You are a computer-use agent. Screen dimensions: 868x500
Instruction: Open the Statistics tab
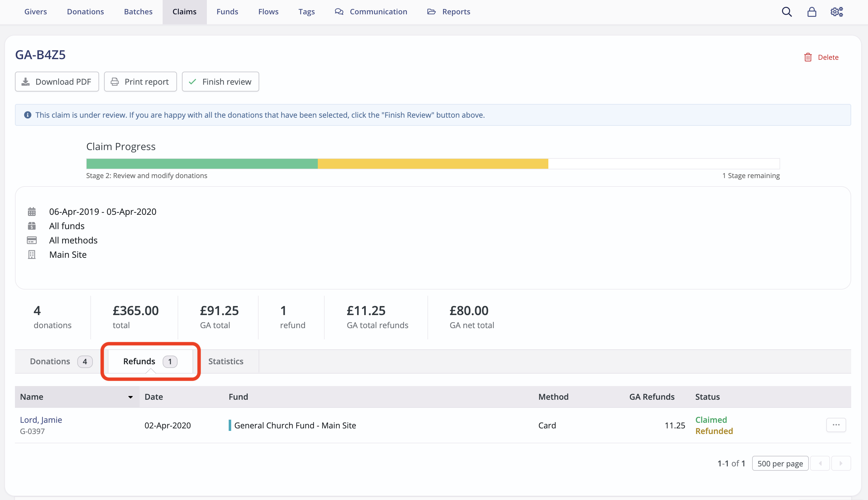pos(226,361)
